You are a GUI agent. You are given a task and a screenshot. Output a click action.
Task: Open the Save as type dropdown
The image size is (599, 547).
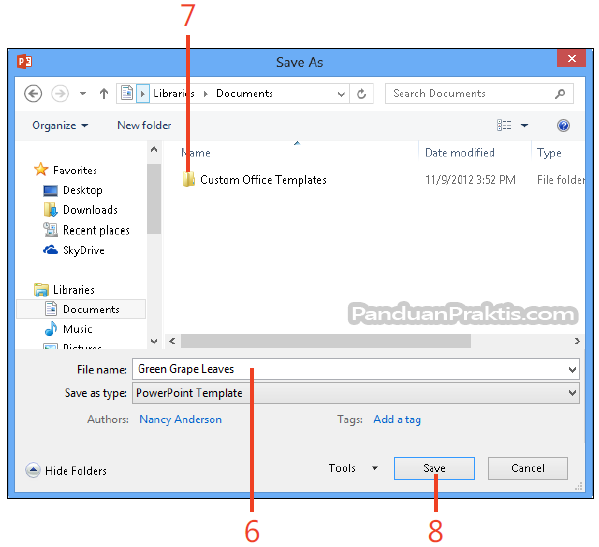[x=356, y=393]
